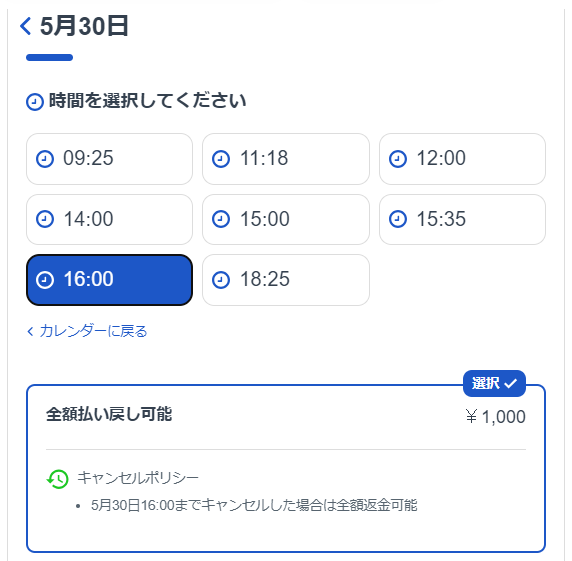The height and width of the screenshot is (561, 572).
Task: Pick the 15:00 time slot
Action: [286, 219]
